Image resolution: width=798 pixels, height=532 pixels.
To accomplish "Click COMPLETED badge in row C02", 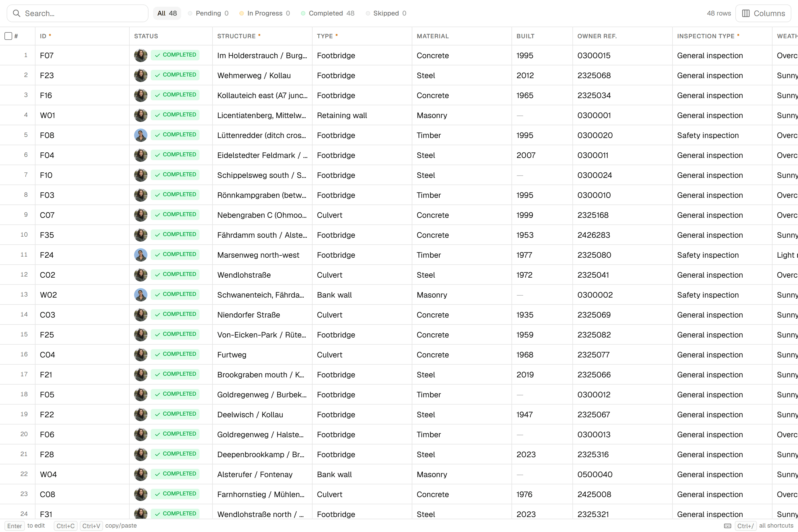I will (x=175, y=275).
